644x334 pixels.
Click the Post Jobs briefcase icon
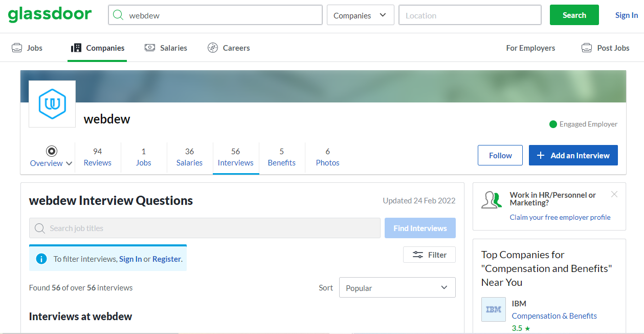coord(586,47)
